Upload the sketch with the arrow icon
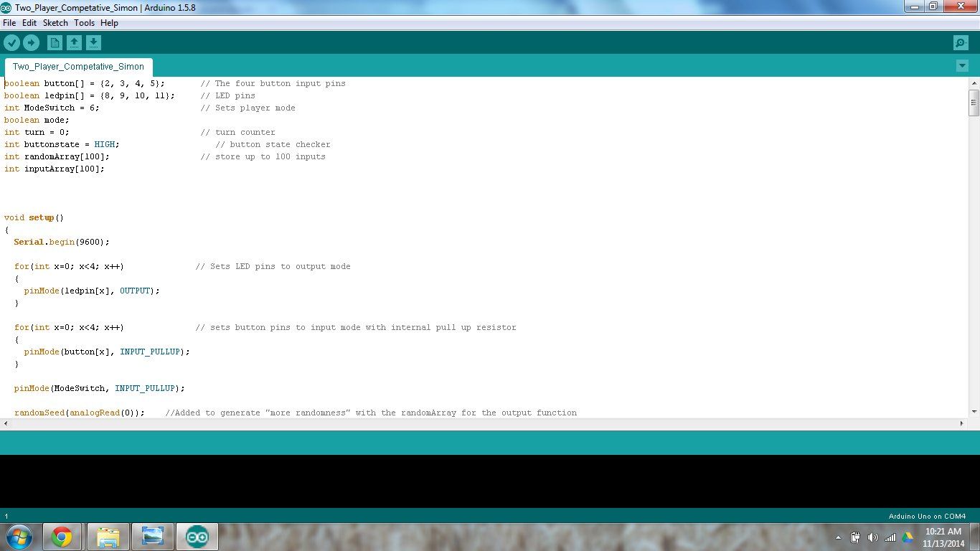The height and width of the screenshot is (551, 980). (x=31, y=43)
